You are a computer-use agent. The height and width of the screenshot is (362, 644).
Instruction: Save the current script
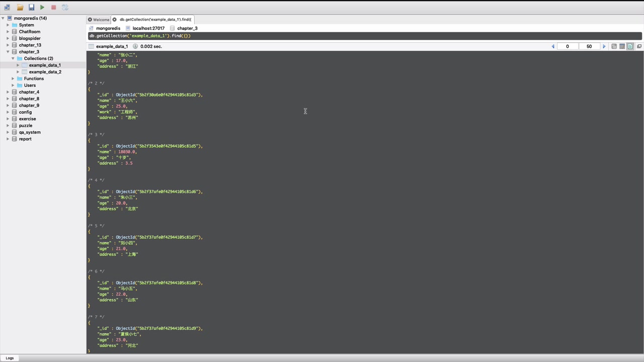[x=31, y=7]
